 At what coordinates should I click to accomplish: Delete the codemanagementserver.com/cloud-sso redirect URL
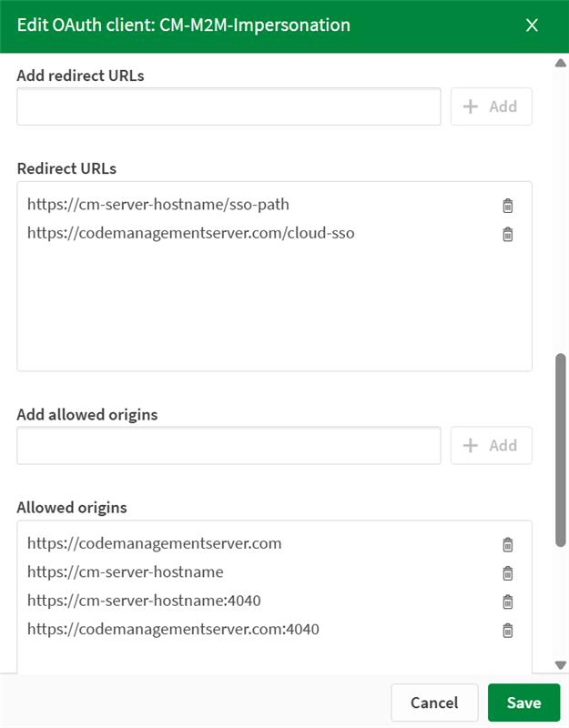[x=508, y=234]
